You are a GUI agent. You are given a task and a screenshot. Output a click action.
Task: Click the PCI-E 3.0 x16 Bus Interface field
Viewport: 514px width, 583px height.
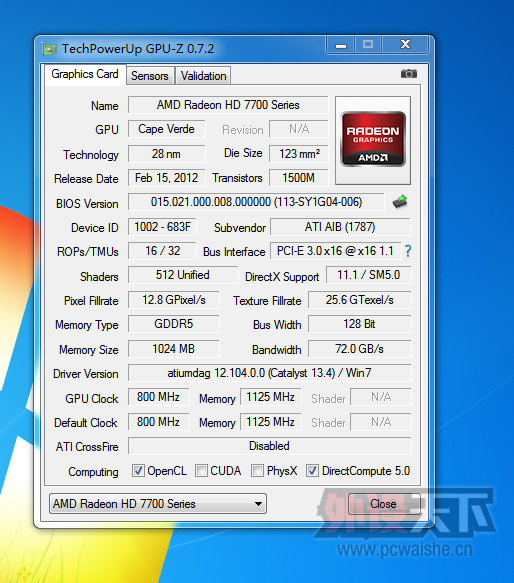(335, 251)
